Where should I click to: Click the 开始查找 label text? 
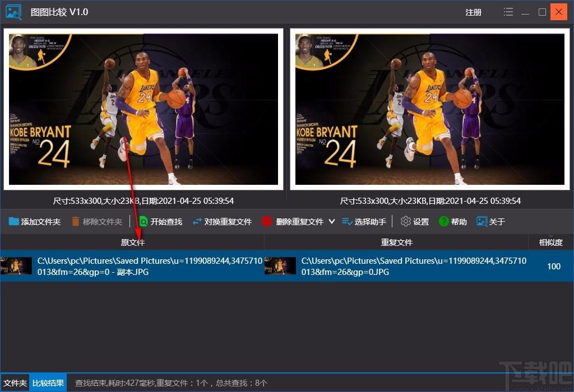pos(166,222)
